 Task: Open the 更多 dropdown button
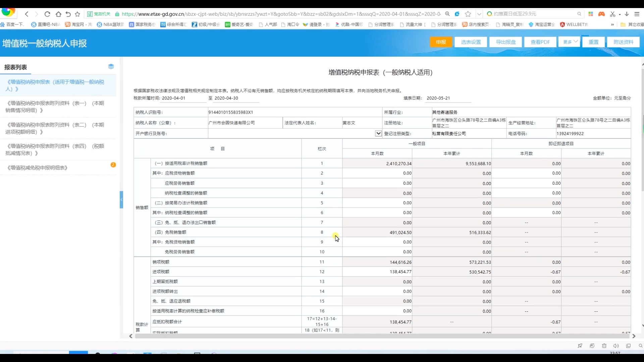[569, 42]
